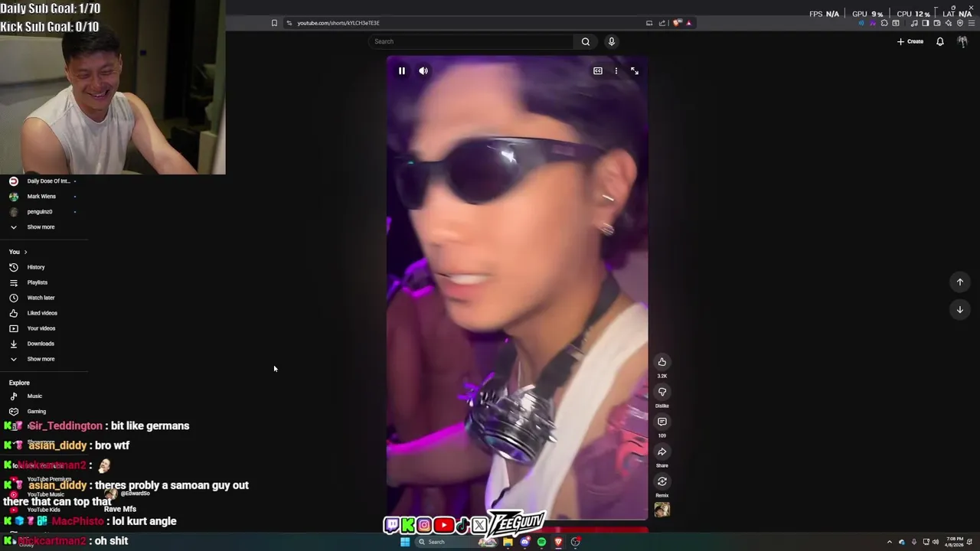Show hidden system tray icons

click(x=889, y=542)
